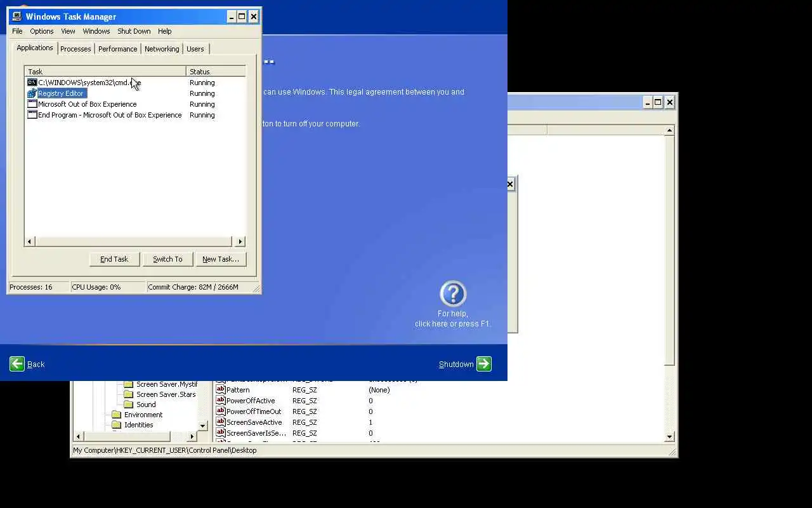Click the Registry Editor maximize button
This screenshot has height=508, width=812.
click(x=658, y=102)
